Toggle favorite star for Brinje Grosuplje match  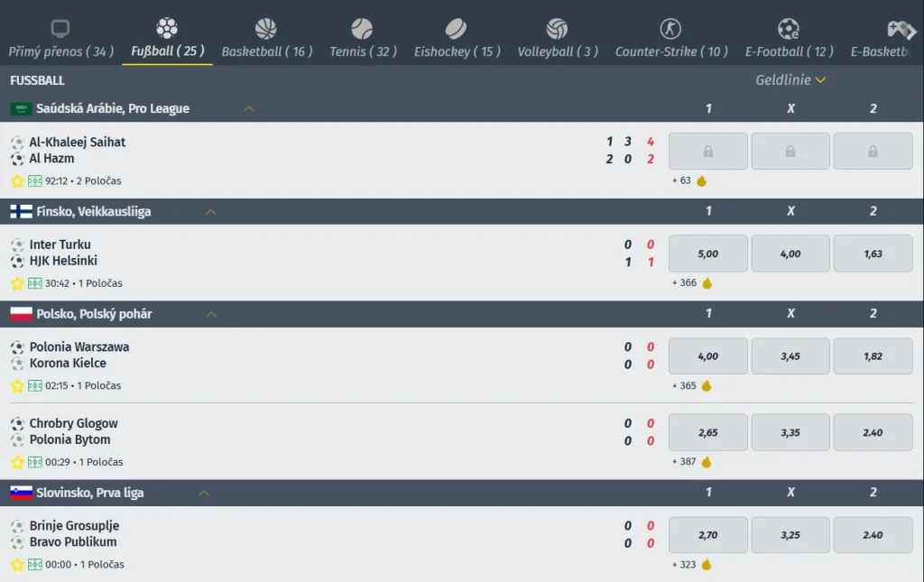pos(17,564)
